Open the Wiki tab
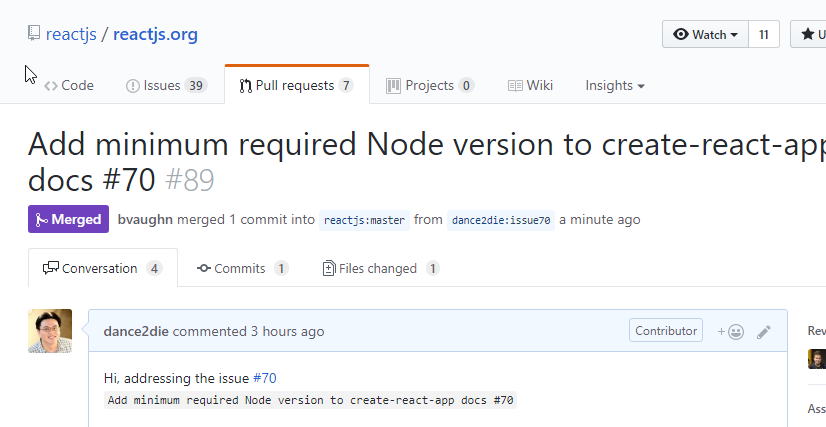 530,86
